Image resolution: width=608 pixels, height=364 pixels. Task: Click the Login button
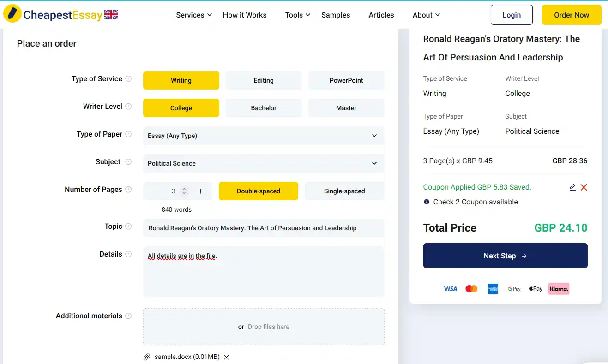click(511, 15)
